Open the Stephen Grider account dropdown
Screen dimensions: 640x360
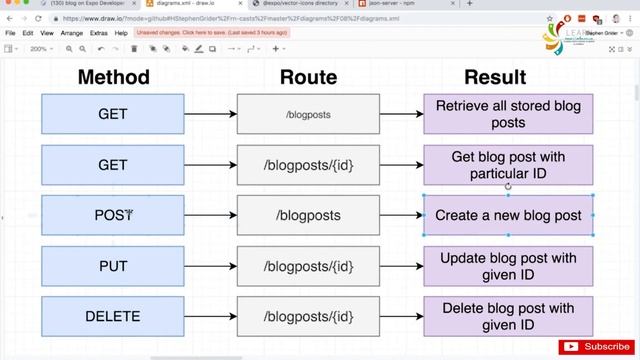pos(604,33)
